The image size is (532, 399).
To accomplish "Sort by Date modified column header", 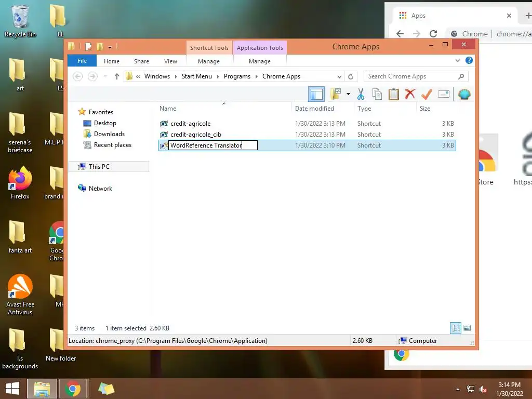I will tap(322, 109).
